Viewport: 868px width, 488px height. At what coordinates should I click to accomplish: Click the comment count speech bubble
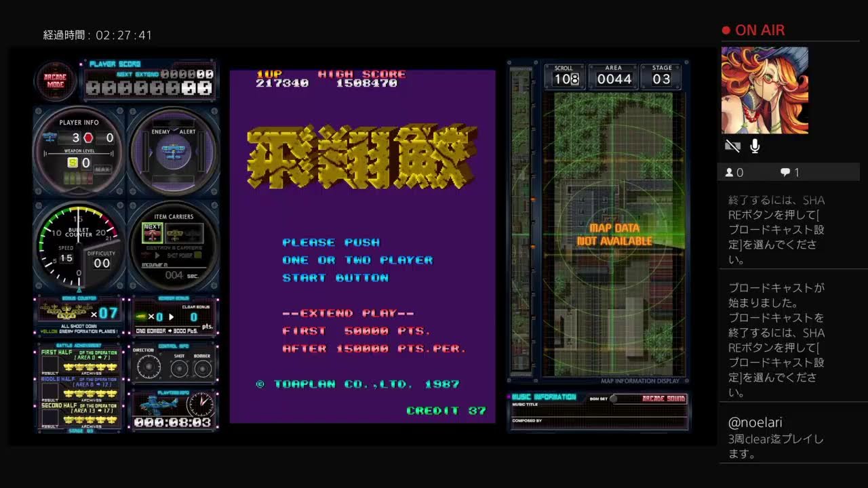click(x=785, y=173)
